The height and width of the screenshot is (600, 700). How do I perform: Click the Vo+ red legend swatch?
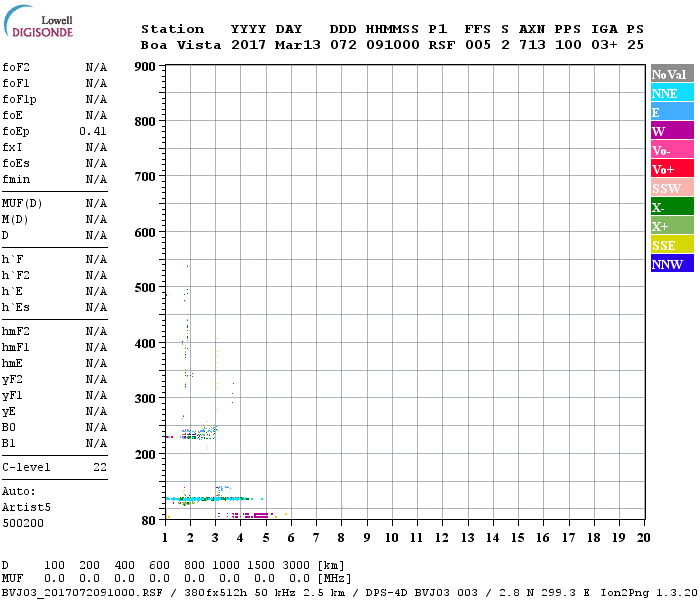pyautogui.click(x=671, y=169)
